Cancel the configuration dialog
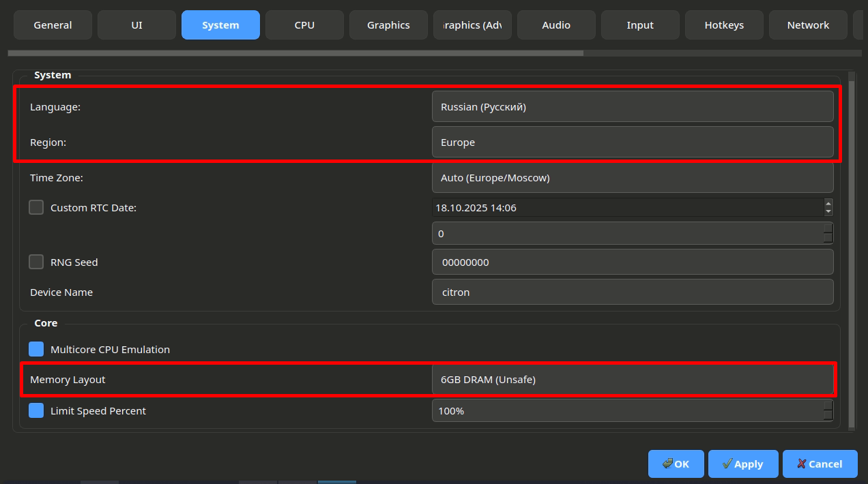This screenshot has width=868, height=484. click(x=820, y=464)
